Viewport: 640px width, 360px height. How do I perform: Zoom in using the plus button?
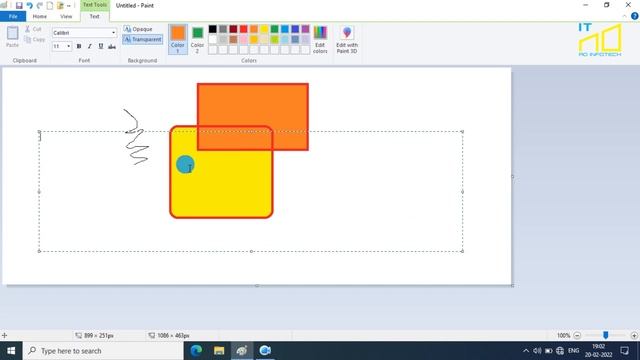tap(634, 336)
